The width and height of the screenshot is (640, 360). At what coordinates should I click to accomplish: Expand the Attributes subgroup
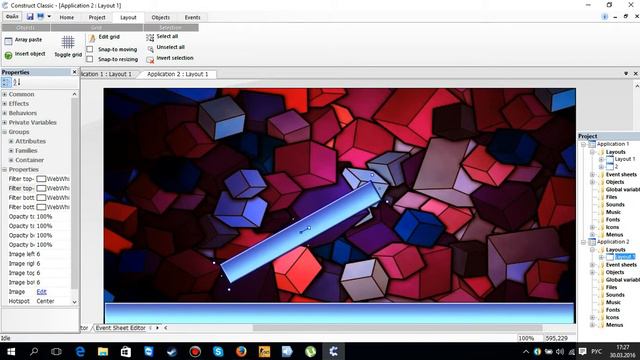pyautogui.click(x=11, y=141)
